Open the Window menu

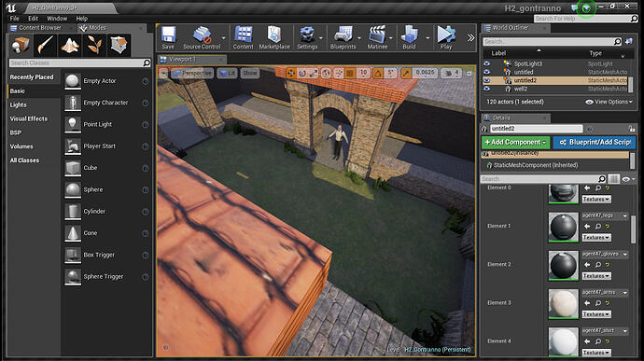(x=57, y=19)
